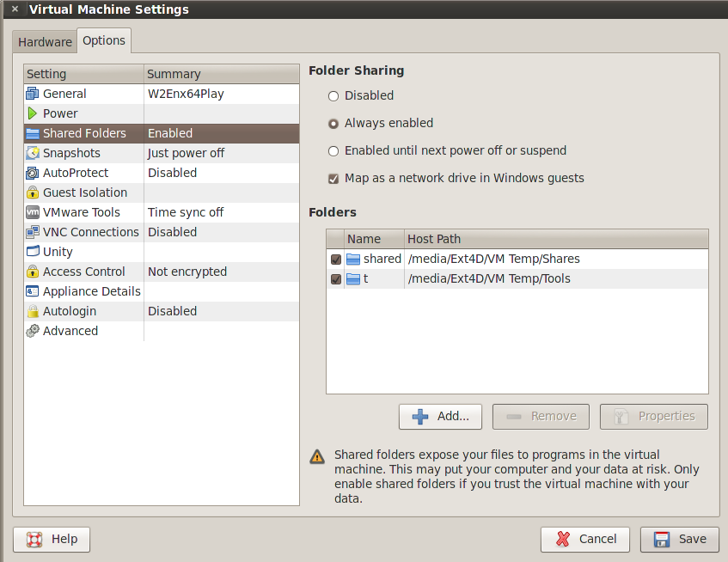Click the folder icon beside 'shared'
This screenshot has height=562, width=728.
point(353,259)
